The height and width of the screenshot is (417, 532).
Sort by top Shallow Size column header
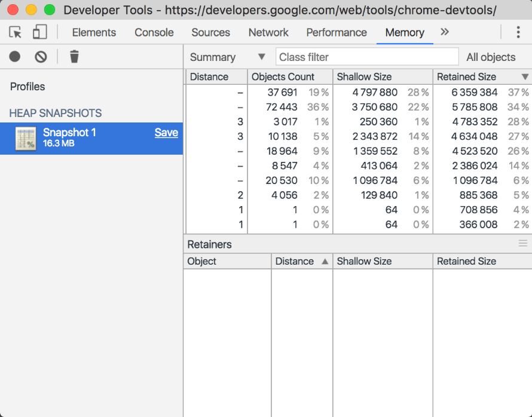[383, 77]
